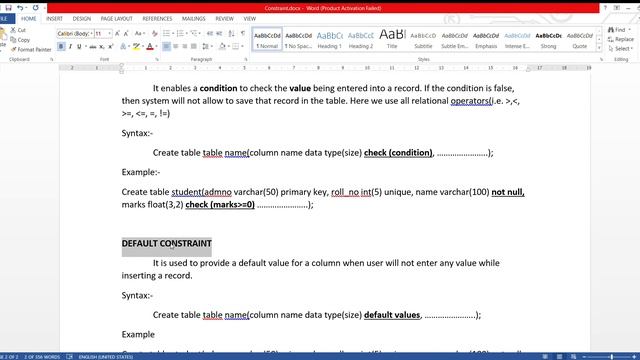The width and height of the screenshot is (640, 360).
Task: Open the Select dropdown in Editing
Action: point(620,49)
